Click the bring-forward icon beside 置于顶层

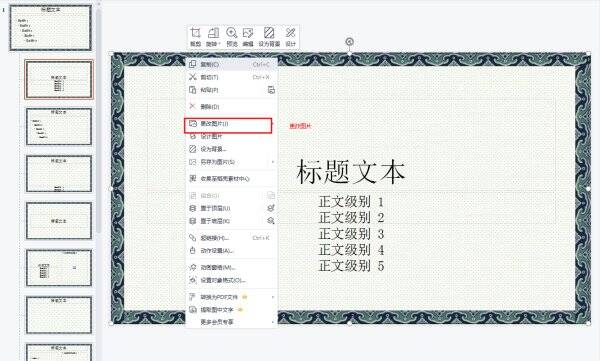pyautogui.click(x=271, y=208)
